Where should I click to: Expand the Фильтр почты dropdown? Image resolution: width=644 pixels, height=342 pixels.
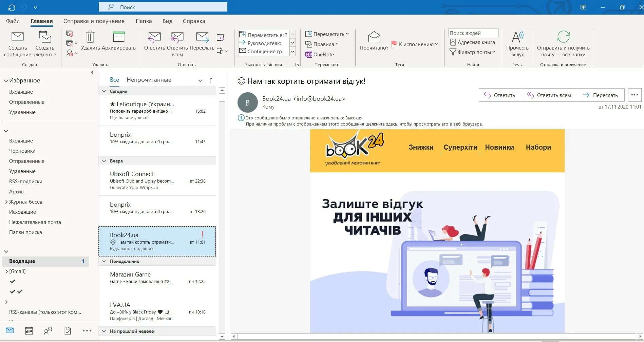click(472, 52)
